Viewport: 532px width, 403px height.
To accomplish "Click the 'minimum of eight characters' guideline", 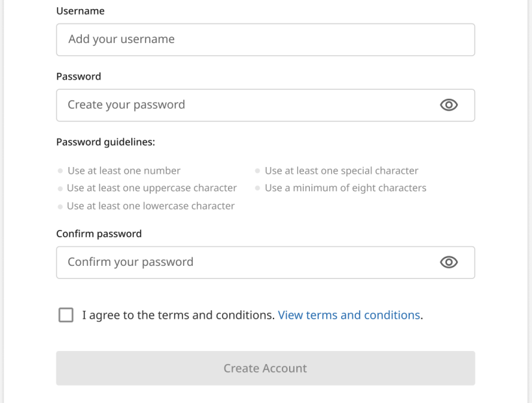I will coord(346,188).
